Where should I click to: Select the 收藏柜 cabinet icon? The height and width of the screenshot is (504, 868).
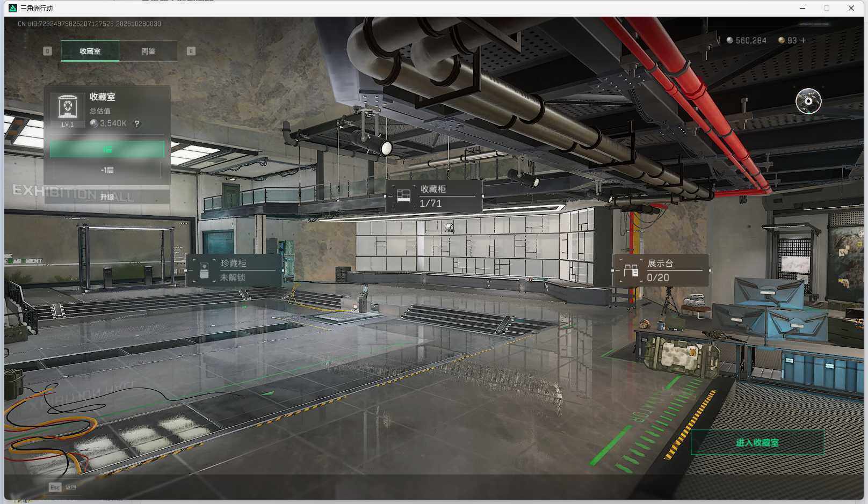pos(403,195)
